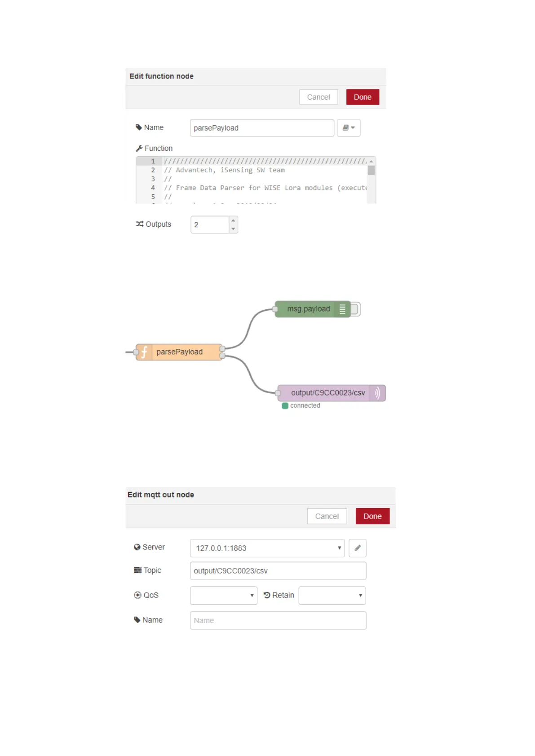Cancel the Edit mqtt out node dialog
535x756 pixels.
pos(327,516)
